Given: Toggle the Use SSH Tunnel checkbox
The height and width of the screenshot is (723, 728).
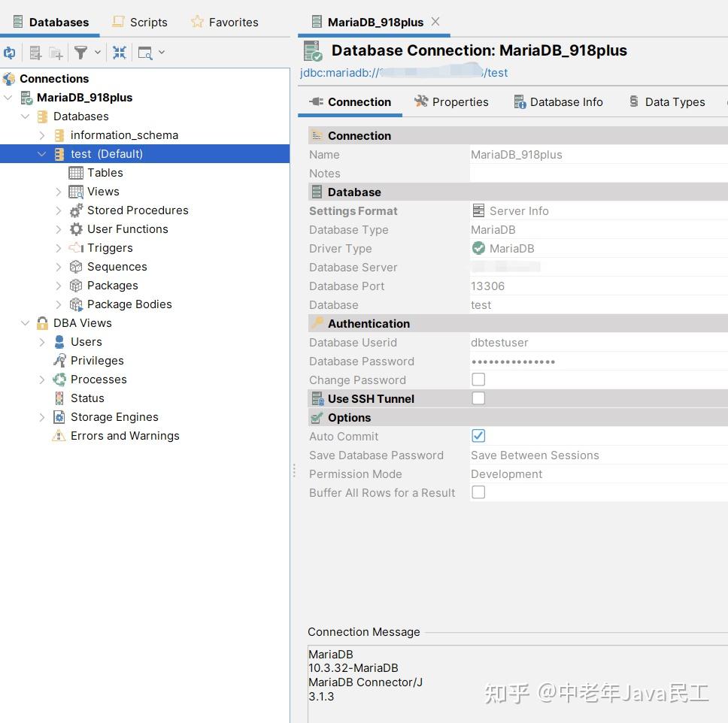Looking at the screenshot, I should click(x=478, y=398).
